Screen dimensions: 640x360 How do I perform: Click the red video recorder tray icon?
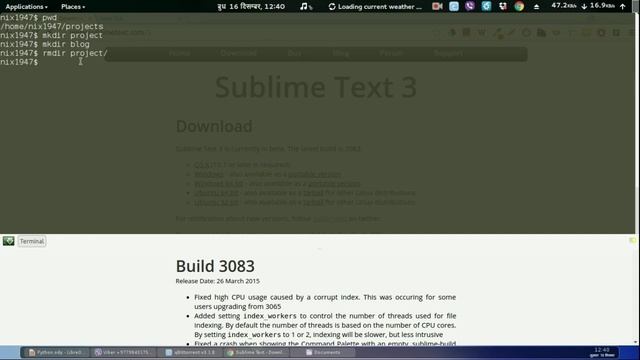437,6
